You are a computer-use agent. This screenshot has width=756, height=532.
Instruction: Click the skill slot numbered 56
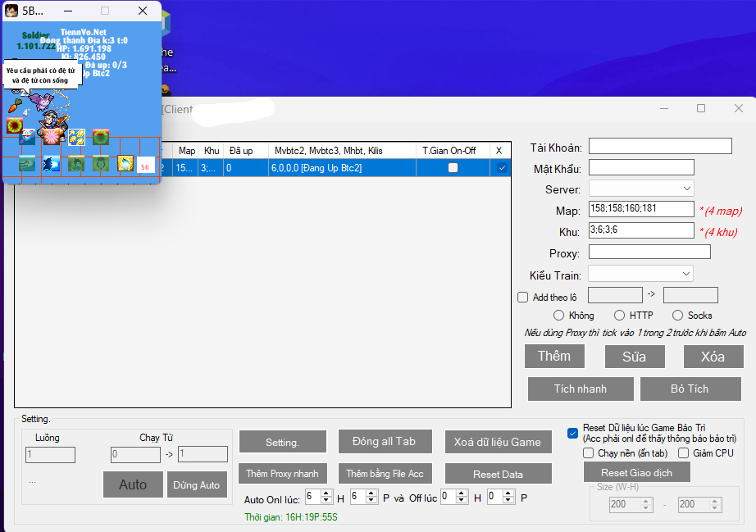145,166
